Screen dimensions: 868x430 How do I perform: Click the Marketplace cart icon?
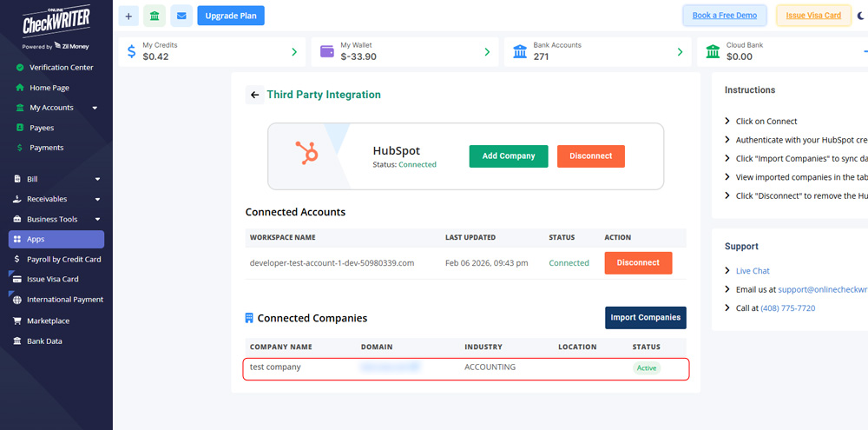point(17,321)
